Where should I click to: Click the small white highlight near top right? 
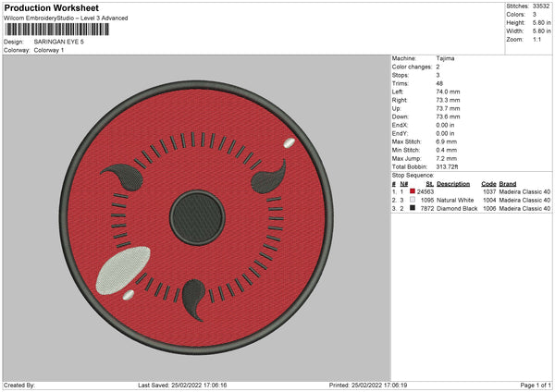click(289, 143)
